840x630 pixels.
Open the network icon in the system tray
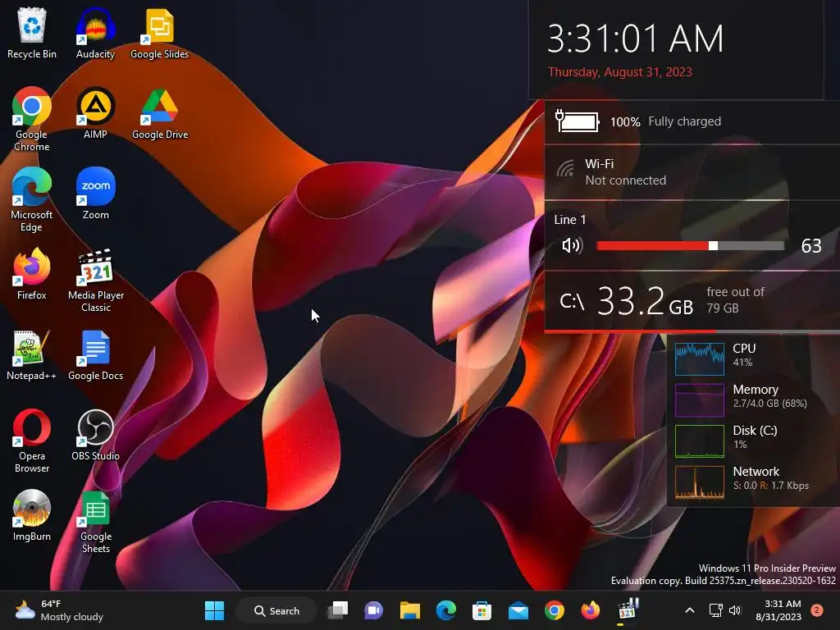(715, 610)
